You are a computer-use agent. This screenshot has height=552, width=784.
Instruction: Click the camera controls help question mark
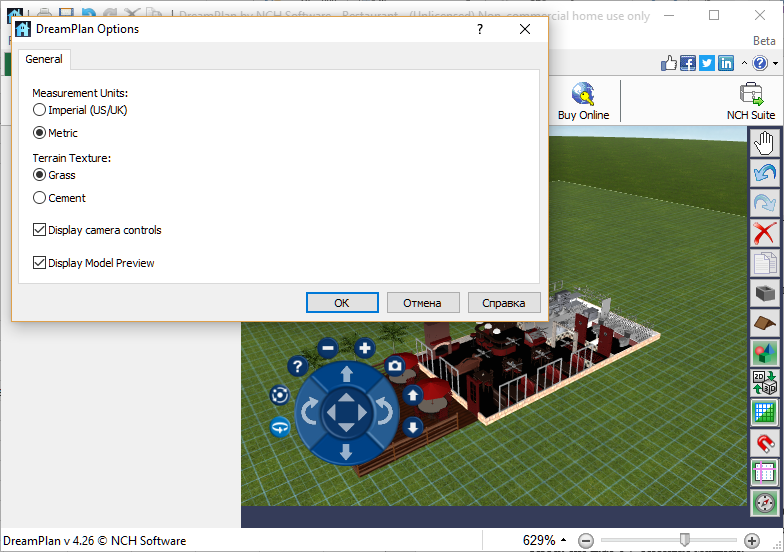(296, 367)
